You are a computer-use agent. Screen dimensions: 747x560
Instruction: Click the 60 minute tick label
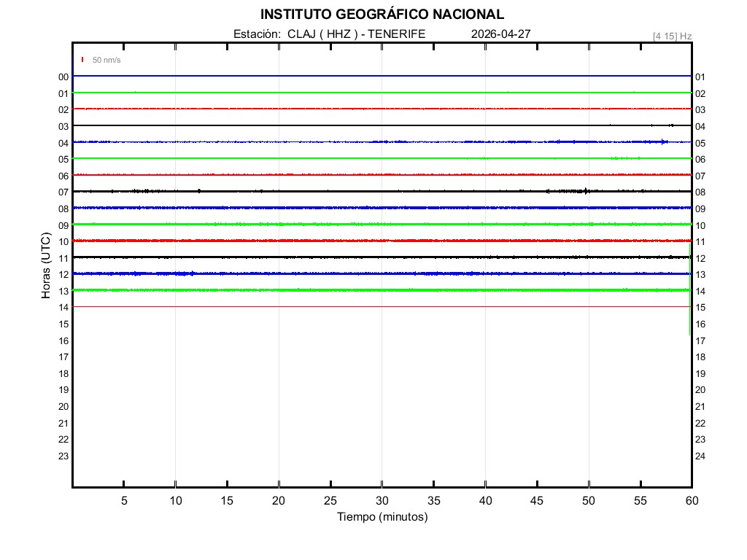pos(692,500)
